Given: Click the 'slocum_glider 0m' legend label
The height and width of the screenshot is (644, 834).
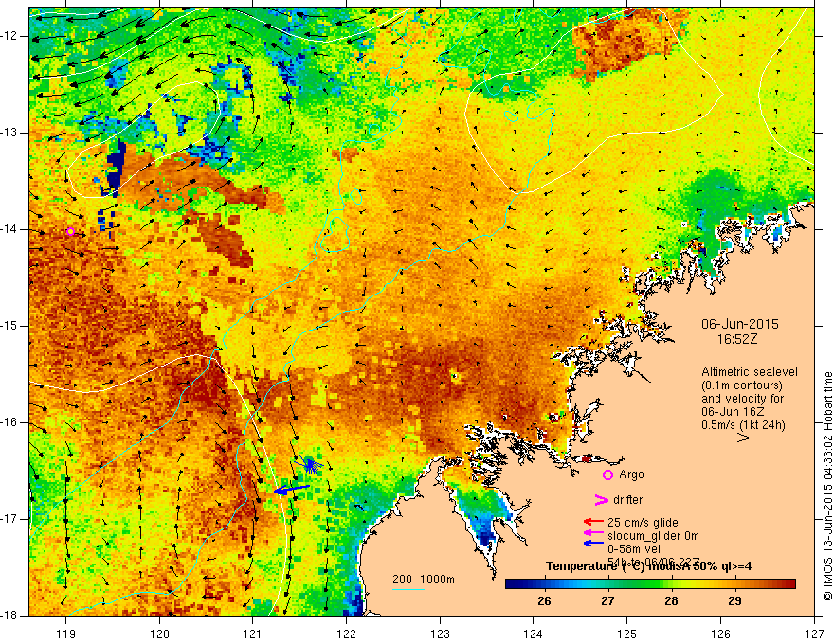Looking at the screenshot, I should coord(653,536).
